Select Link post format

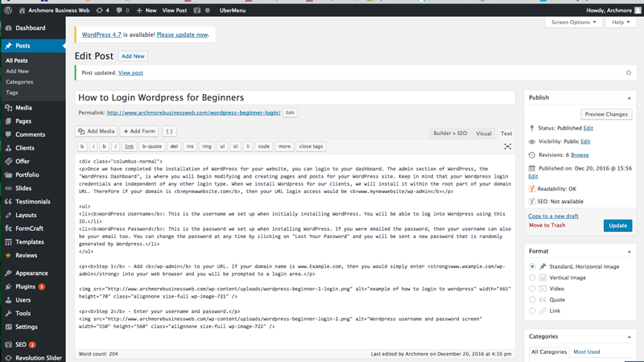pos(532,311)
